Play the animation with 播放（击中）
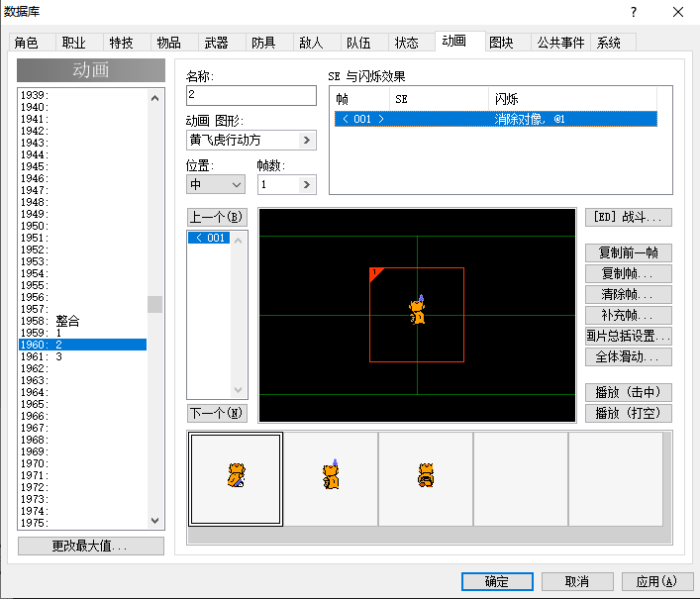 click(628, 392)
